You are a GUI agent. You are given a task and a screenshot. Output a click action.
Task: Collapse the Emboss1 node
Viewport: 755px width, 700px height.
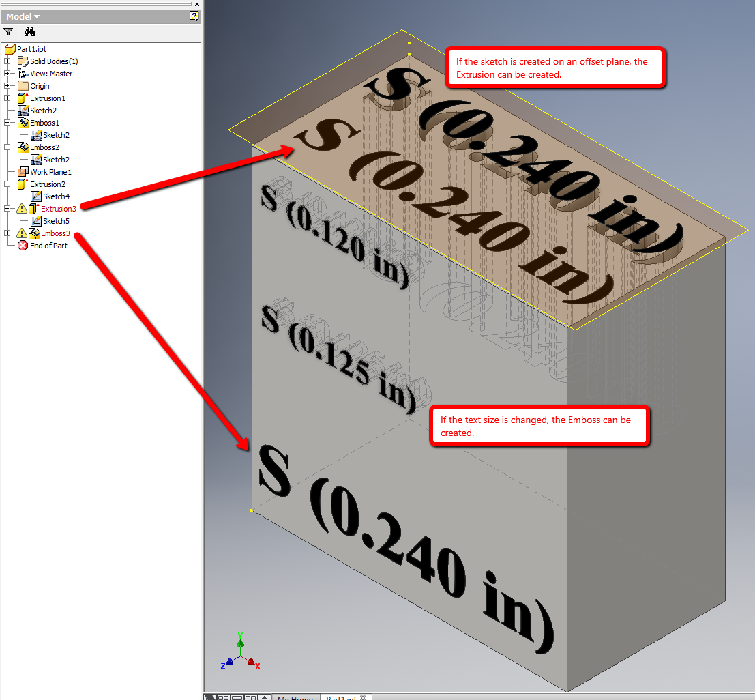[x=8, y=123]
